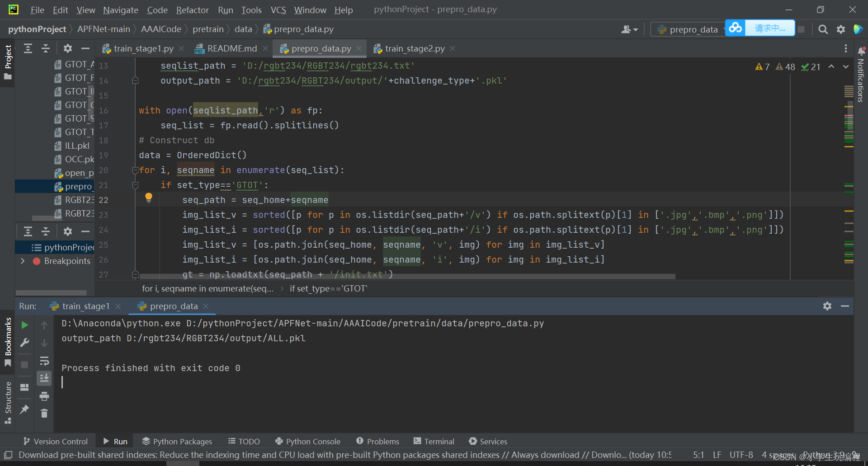Expand the Breakpoints node
This screenshot has height=466, width=868.
(x=22, y=261)
